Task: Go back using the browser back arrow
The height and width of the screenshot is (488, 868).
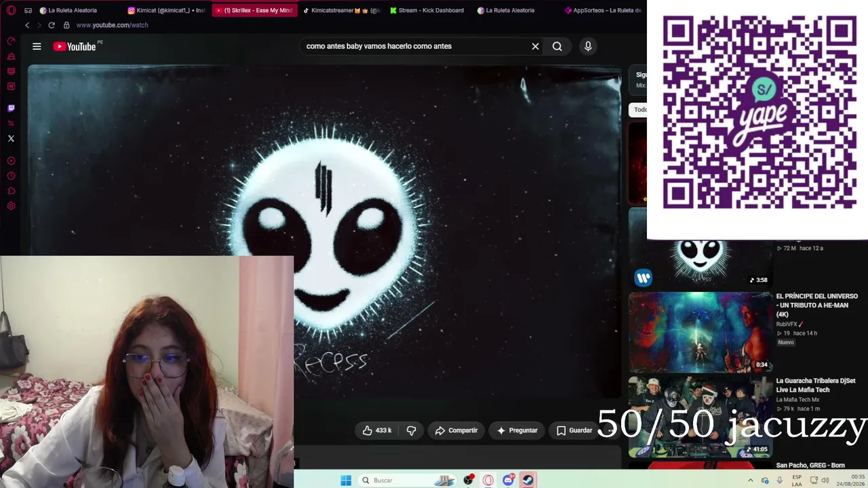Action: [x=27, y=25]
